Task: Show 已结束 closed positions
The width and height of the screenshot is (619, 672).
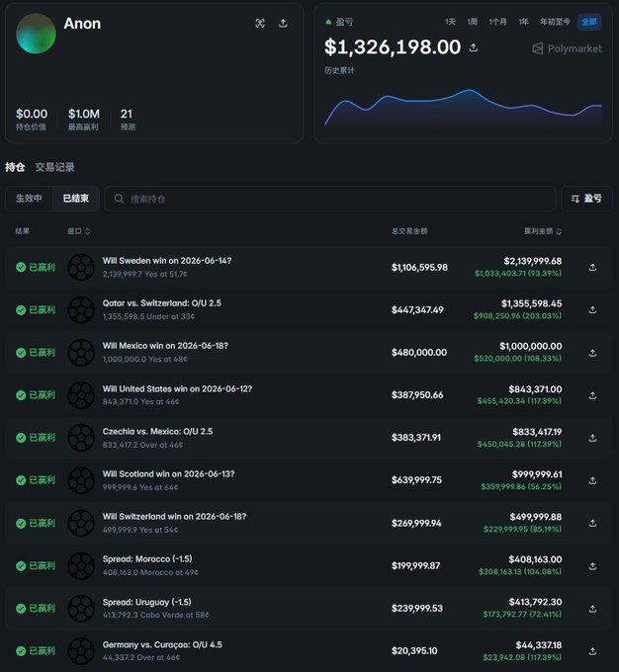Action: coord(76,199)
